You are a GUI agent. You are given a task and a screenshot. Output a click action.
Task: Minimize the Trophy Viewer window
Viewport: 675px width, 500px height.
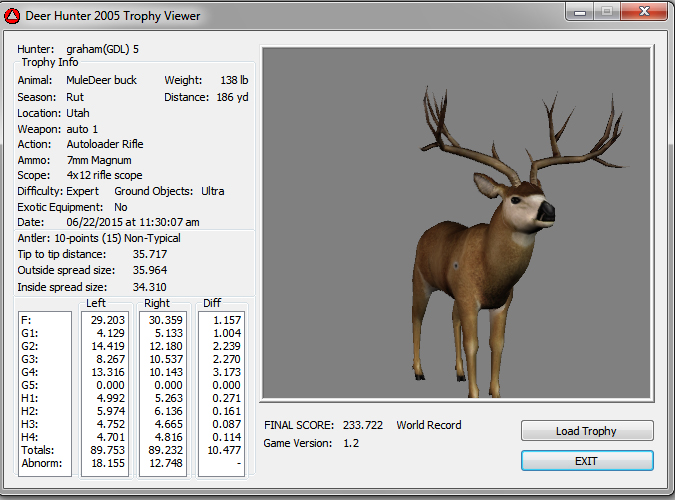[x=580, y=12]
